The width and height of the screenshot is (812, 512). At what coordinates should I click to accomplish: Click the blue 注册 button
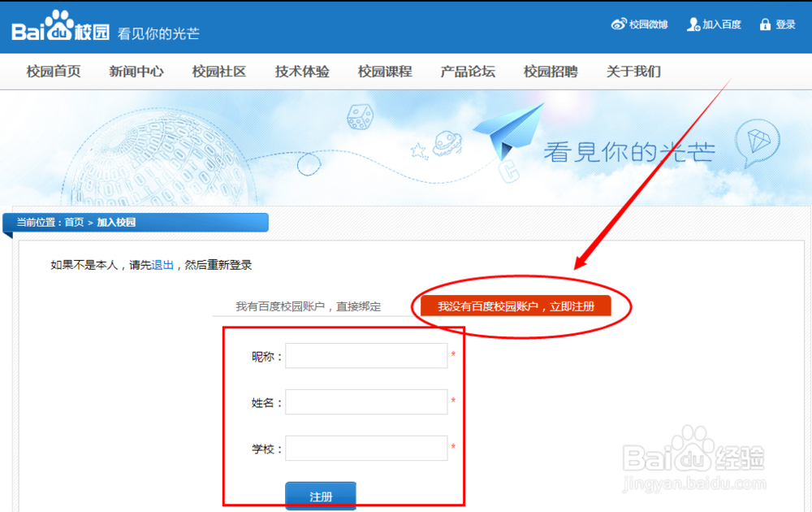(321, 496)
